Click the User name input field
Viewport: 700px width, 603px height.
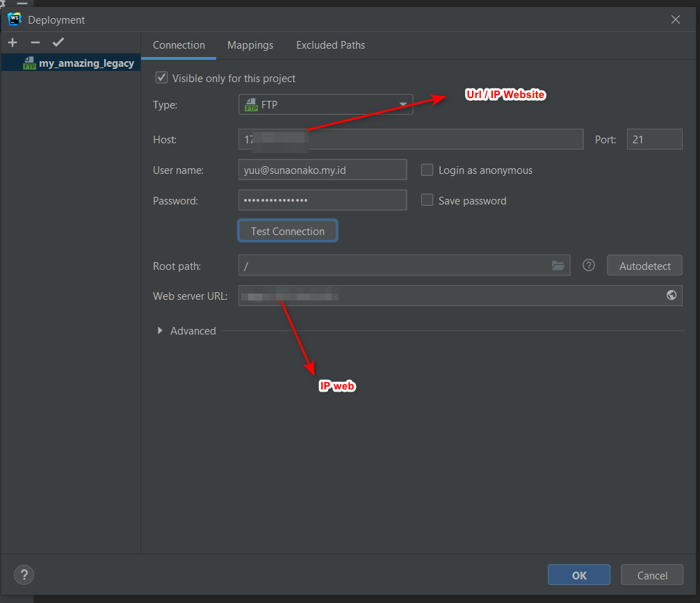coord(322,170)
